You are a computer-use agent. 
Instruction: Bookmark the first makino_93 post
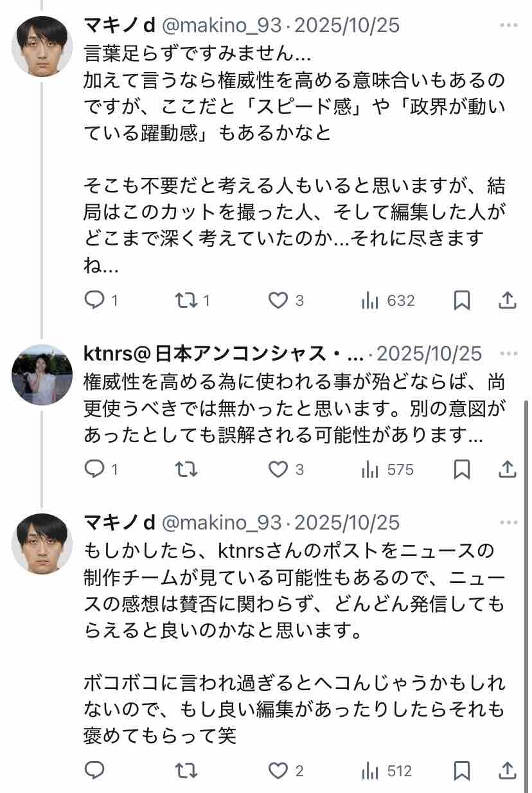tap(462, 300)
